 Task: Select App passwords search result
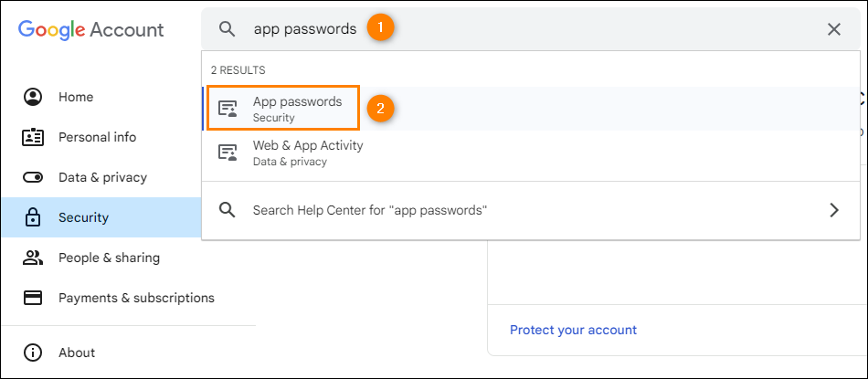point(531,109)
